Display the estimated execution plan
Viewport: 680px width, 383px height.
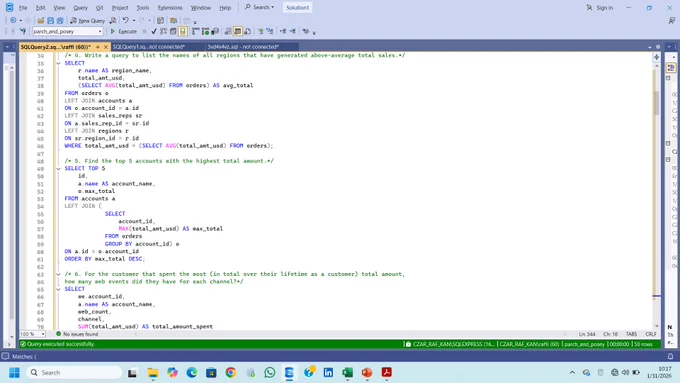163,31
